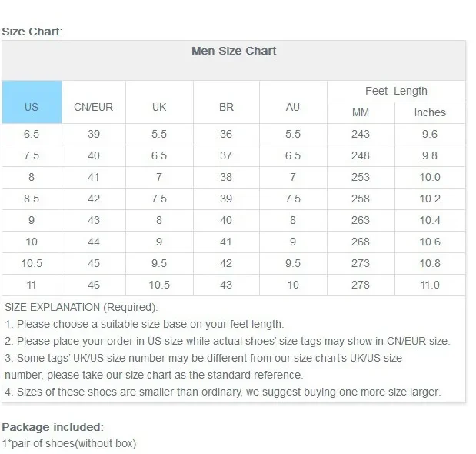The height and width of the screenshot is (454, 476).
Task: Select US size 6.5 cell
Action: (x=32, y=134)
